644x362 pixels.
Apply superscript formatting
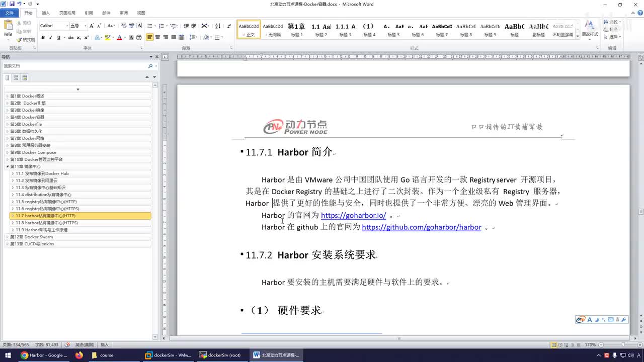point(86,37)
